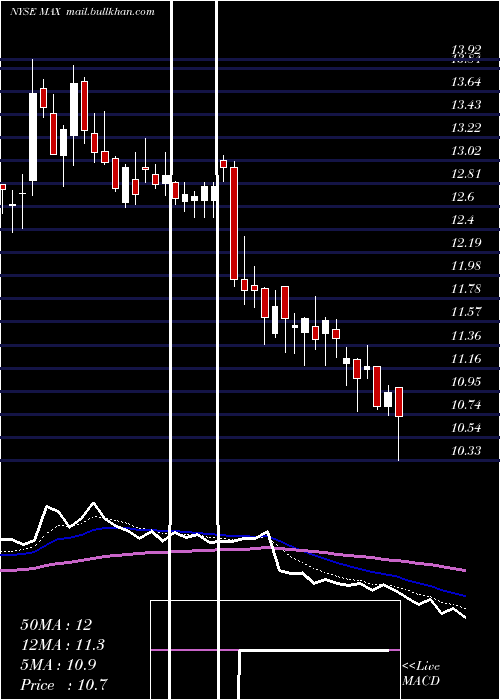This screenshot has height=700, width=500.
Task: Select the 13.22 price level label
Action: 466,128
